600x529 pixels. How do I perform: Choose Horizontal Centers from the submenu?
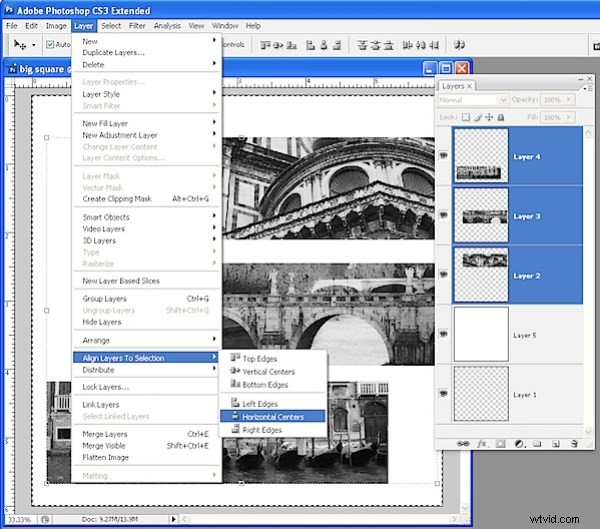(273, 416)
